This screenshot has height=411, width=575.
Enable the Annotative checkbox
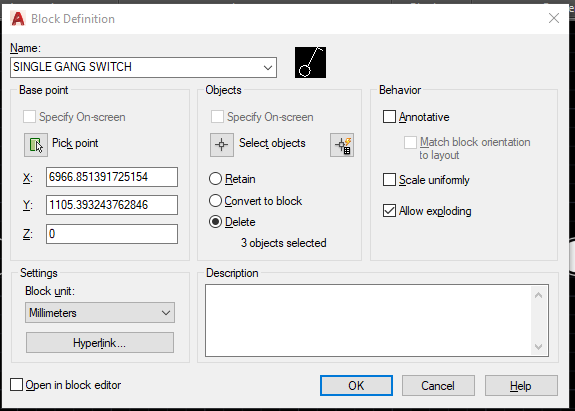coord(389,117)
